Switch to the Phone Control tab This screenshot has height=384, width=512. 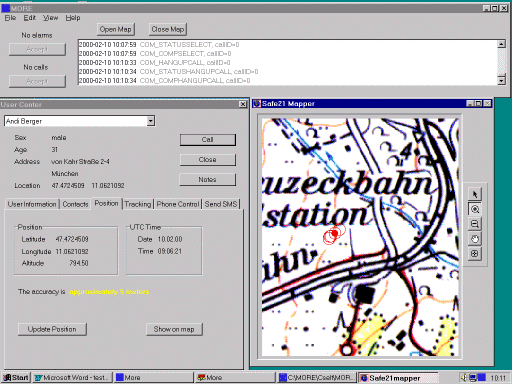coord(178,204)
